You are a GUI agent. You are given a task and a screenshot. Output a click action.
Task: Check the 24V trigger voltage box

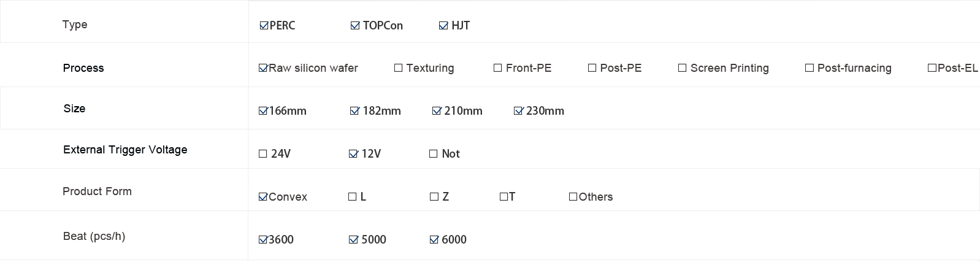point(263,154)
